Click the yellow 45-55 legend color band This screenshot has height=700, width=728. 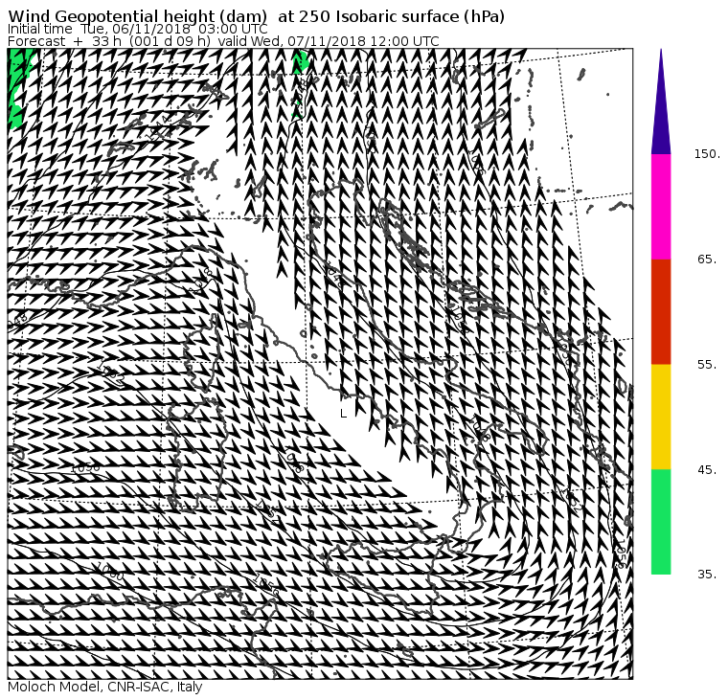point(661,417)
